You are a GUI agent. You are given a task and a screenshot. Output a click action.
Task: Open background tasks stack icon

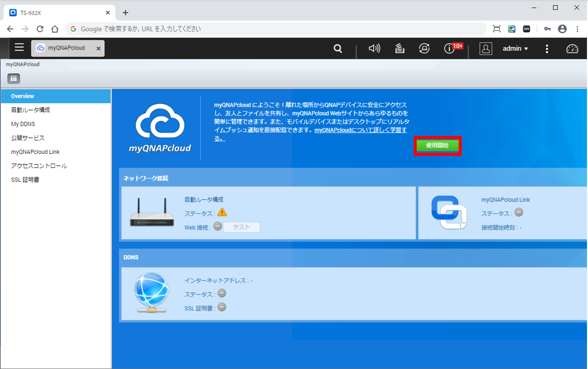[x=400, y=49]
